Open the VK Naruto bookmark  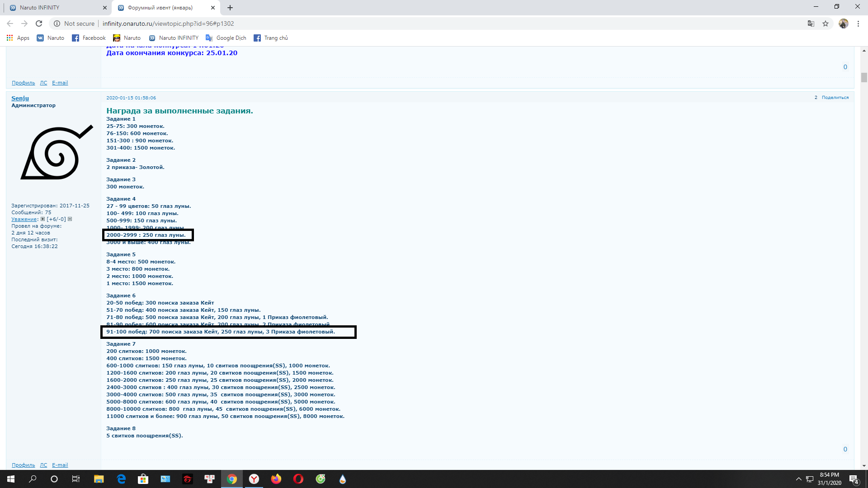coord(51,38)
